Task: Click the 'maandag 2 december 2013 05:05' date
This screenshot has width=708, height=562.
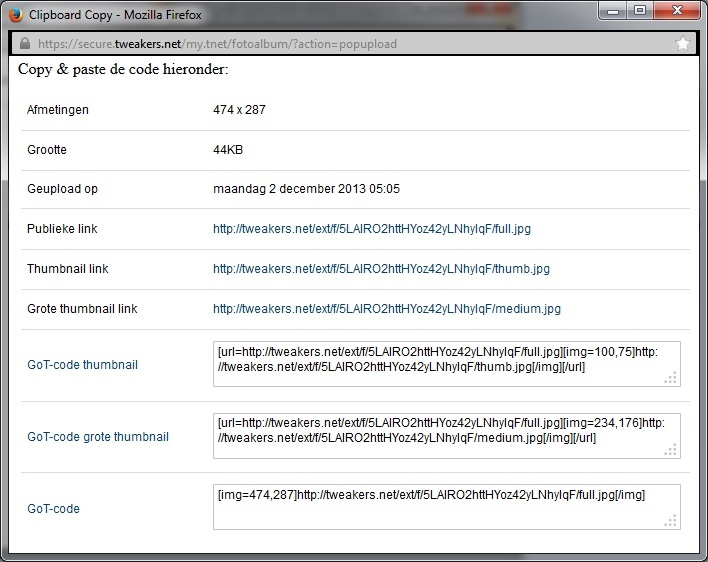Action: point(306,189)
